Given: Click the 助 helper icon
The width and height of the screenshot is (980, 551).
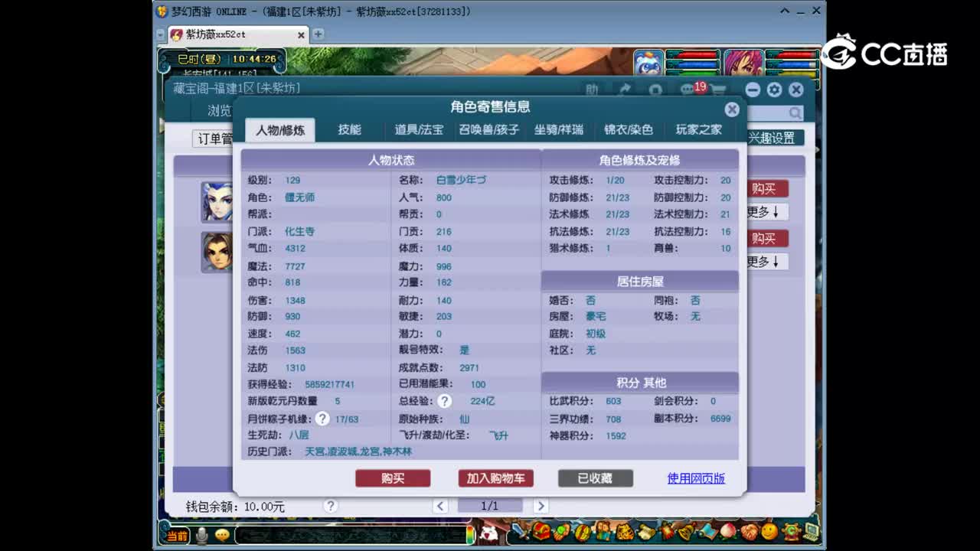Looking at the screenshot, I should (x=592, y=90).
